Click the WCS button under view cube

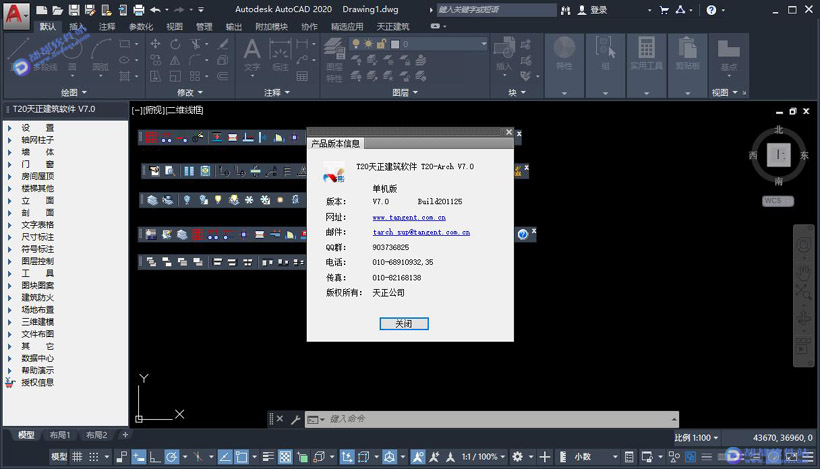[x=778, y=201]
